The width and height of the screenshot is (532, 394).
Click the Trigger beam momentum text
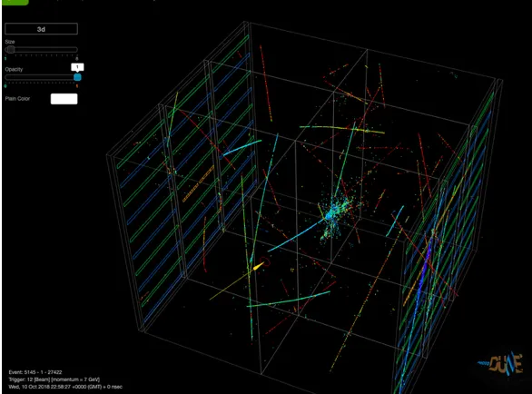pos(54,379)
